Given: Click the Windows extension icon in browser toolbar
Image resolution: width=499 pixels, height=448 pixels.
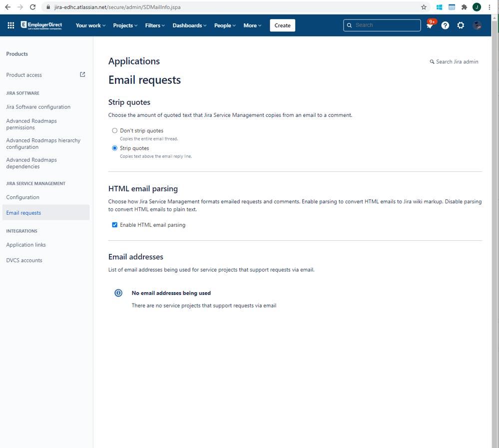Looking at the screenshot, I should pos(439,7).
